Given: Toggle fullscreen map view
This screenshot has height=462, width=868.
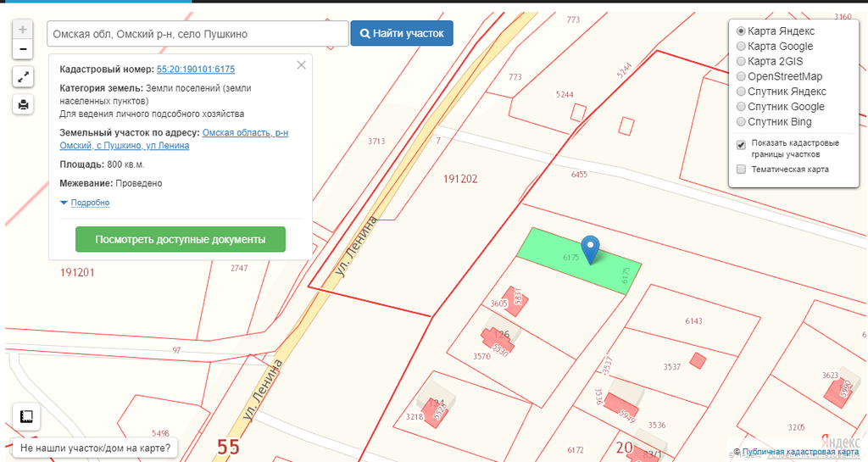Looking at the screenshot, I should [x=23, y=77].
